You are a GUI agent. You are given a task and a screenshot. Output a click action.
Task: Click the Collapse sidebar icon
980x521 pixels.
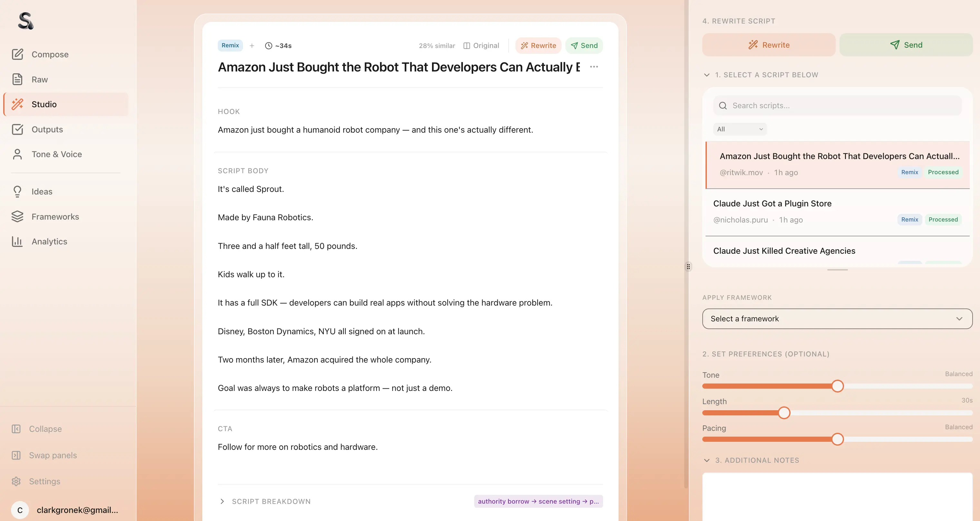tap(16, 429)
